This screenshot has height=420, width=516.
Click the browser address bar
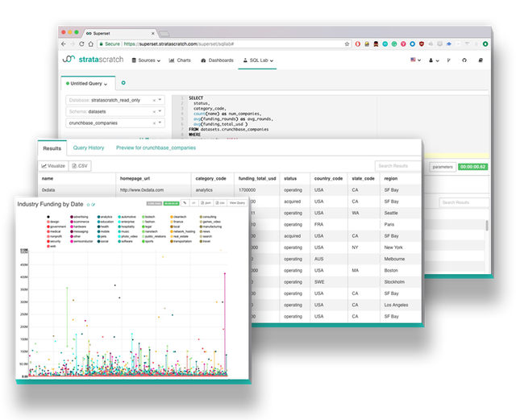(224, 44)
